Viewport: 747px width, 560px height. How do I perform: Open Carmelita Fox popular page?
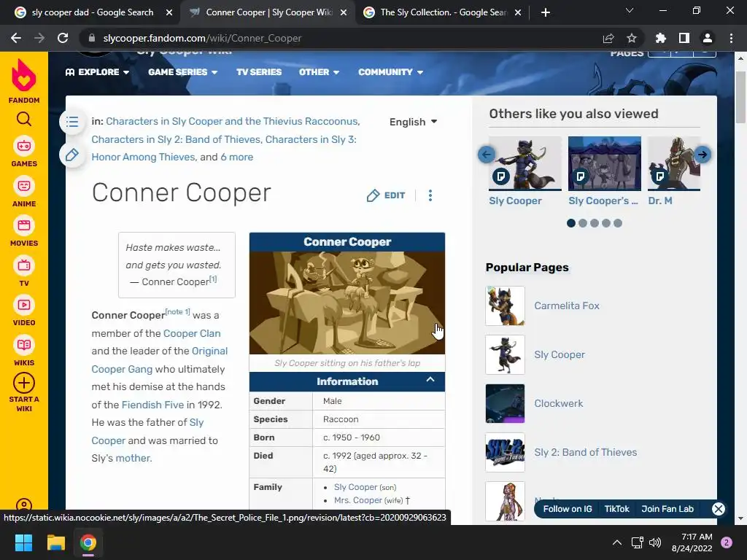[567, 306]
